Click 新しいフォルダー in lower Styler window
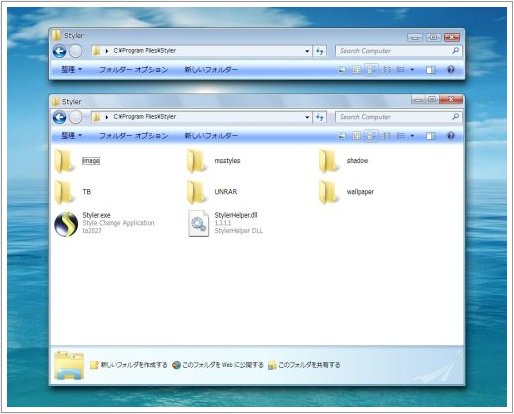This screenshot has height=414, width=514. tap(211, 136)
